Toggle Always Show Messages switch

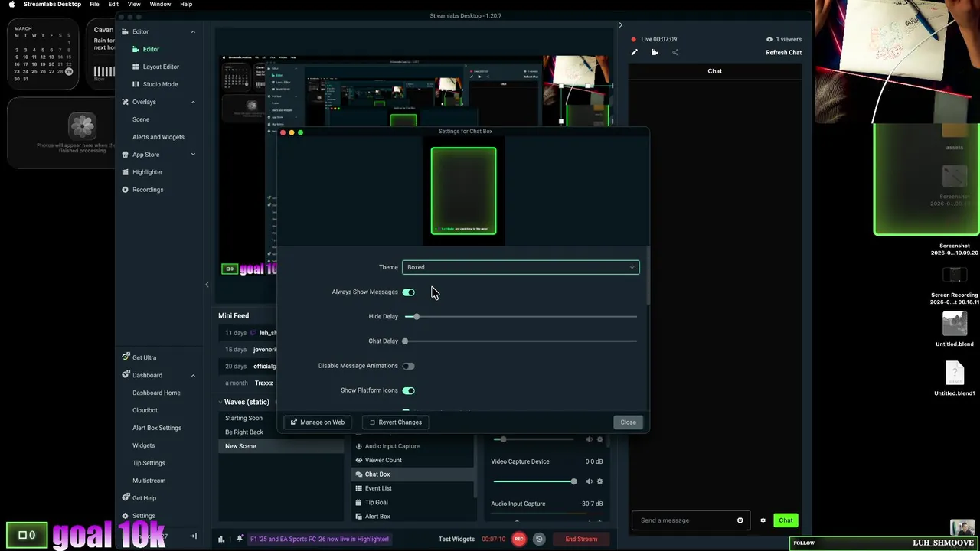pyautogui.click(x=408, y=292)
